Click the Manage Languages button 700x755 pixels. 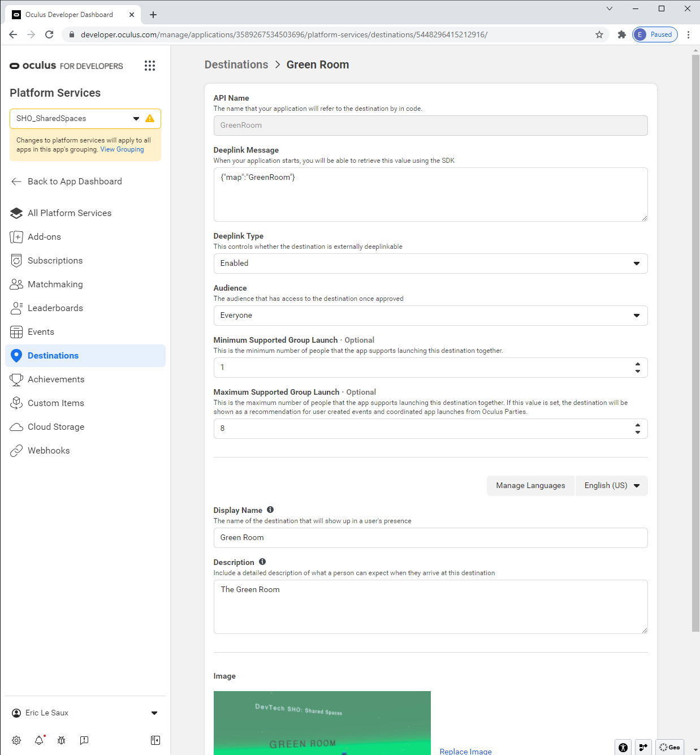pyautogui.click(x=530, y=486)
